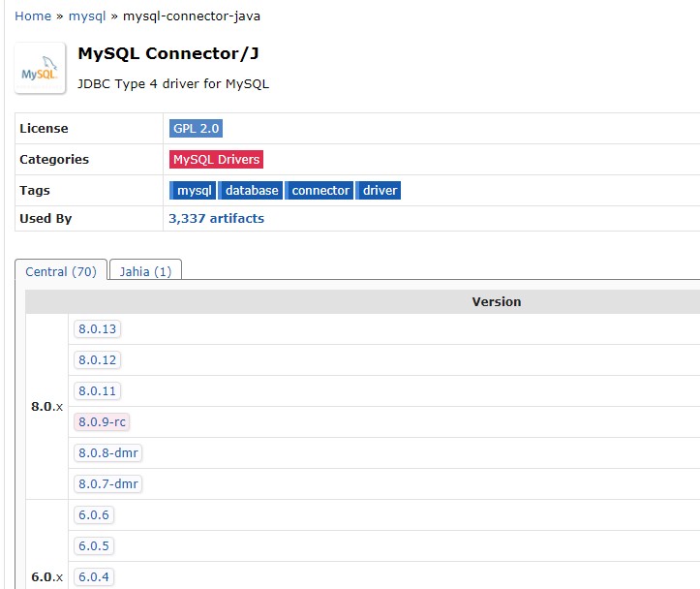Open version 8.0.12

[x=98, y=360]
